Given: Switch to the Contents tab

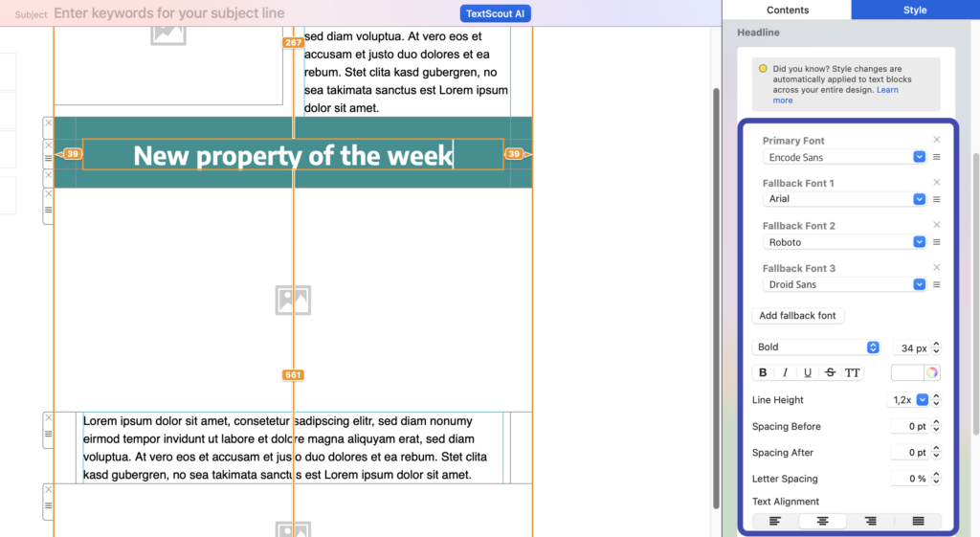Looking at the screenshot, I should [x=788, y=10].
